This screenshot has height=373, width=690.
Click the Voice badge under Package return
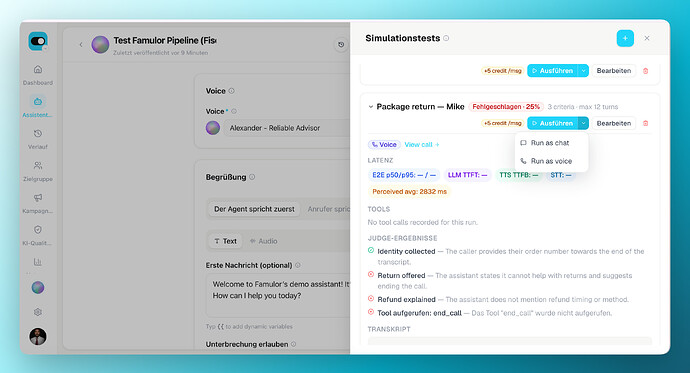click(x=384, y=145)
